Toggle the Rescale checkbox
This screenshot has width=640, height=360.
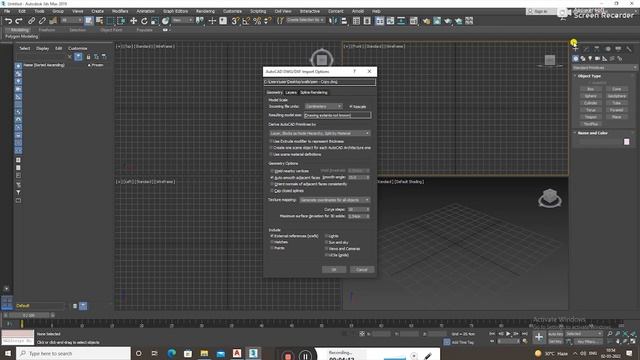pos(351,107)
